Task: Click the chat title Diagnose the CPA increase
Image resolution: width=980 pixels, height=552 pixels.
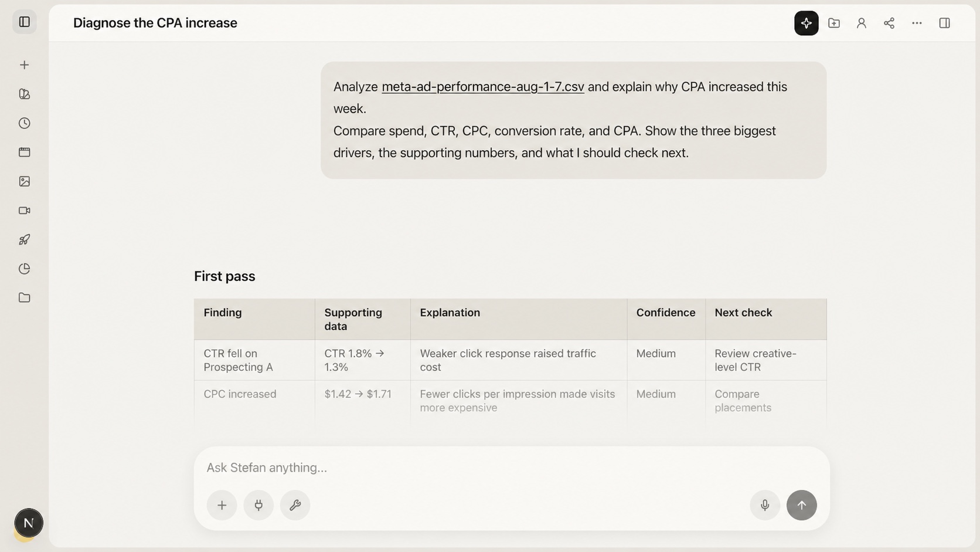Action: click(x=155, y=23)
